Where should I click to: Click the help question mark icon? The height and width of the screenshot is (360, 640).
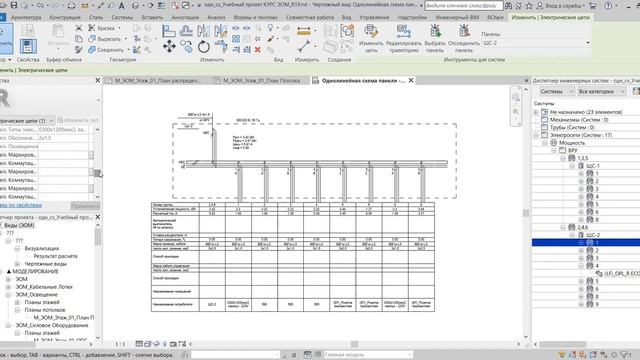[608, 6]
